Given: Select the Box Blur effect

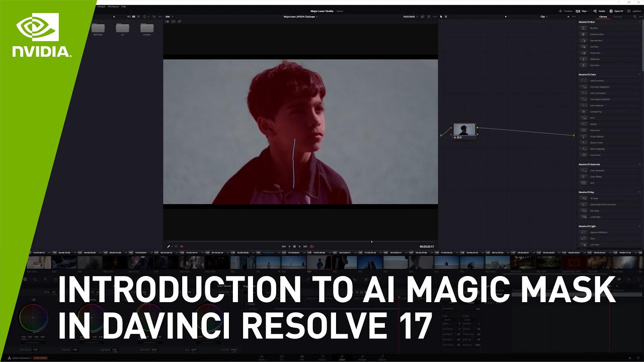Looking at the screenshot, I should pyautogui.click(x=609, y=28).
